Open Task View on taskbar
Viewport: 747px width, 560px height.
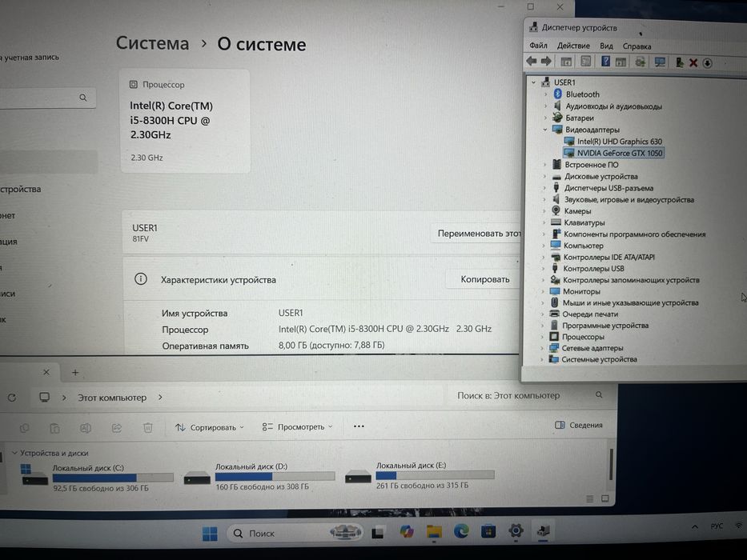[x=378, y=532]
